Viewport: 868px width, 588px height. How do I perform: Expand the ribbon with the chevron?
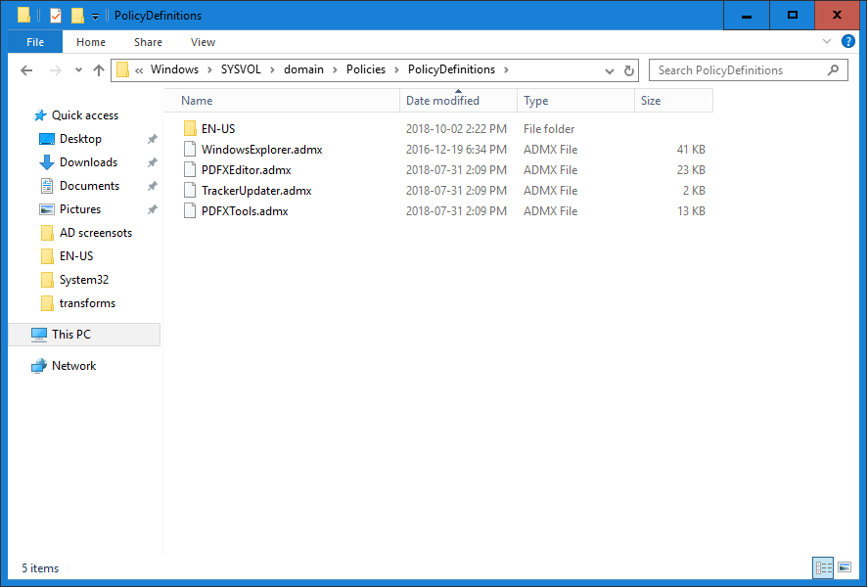tap(828, 42)
